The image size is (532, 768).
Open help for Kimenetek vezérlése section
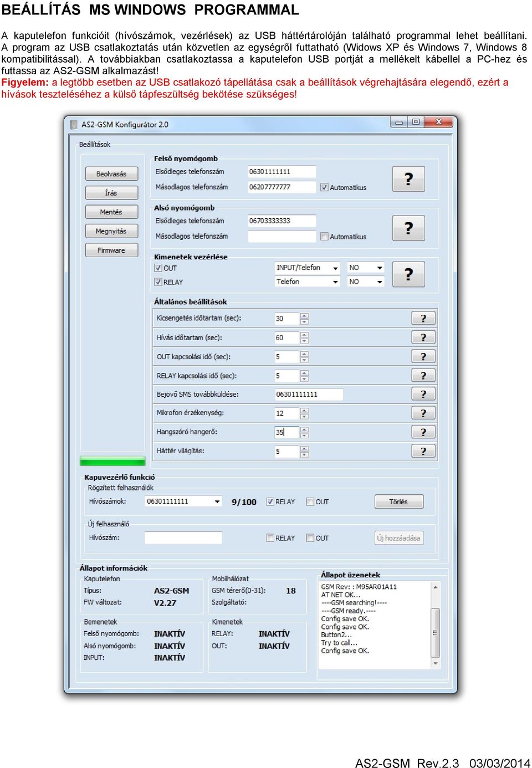tap(408, 274)
